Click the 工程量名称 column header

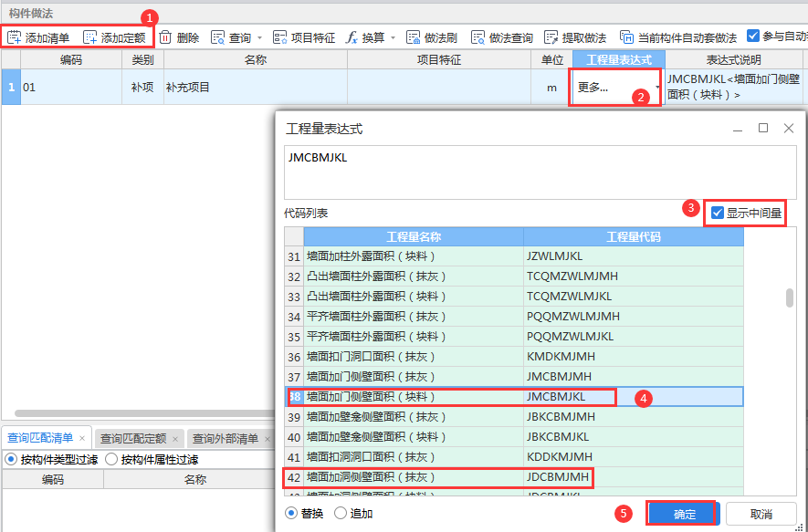click(414, 237)
